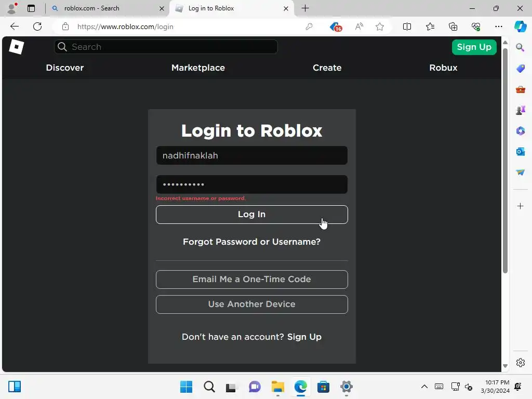Open the saved password key icon
The width and height of the screenshot is (532, 399).
click(309, 26)
